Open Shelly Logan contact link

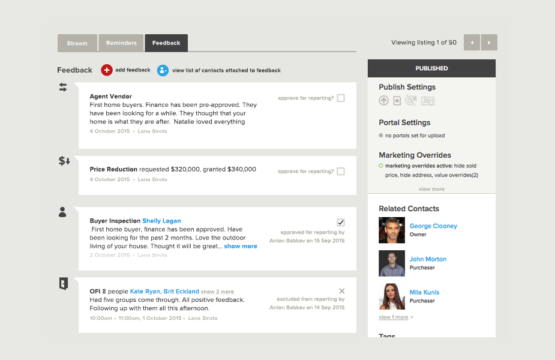click(162, 221)
